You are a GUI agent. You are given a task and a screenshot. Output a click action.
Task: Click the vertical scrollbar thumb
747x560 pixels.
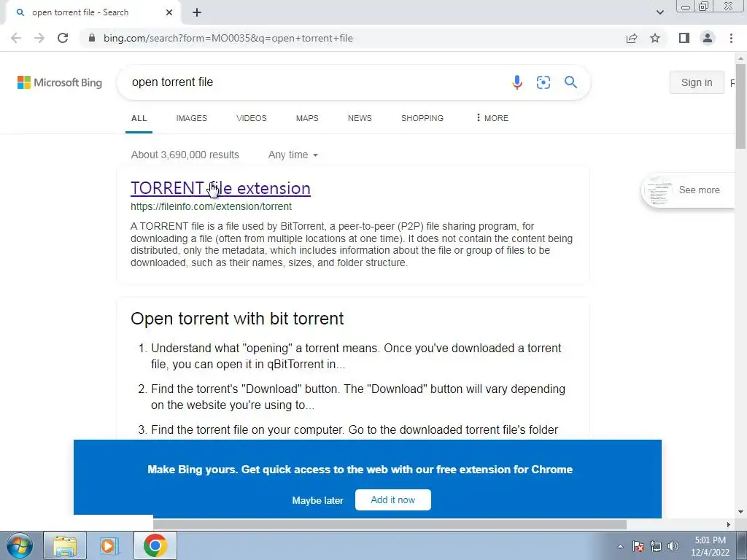[x=740, y=107]
